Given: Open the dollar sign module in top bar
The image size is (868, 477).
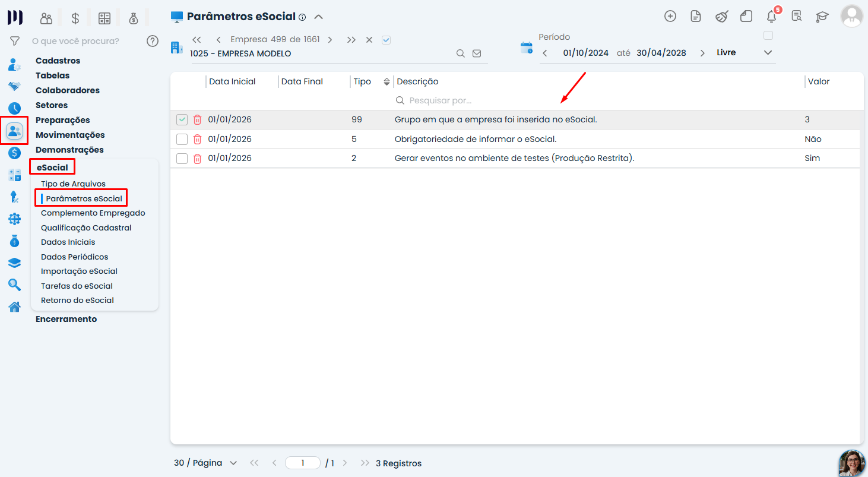Looking at the screenshot, I should [x=75, y=18].
